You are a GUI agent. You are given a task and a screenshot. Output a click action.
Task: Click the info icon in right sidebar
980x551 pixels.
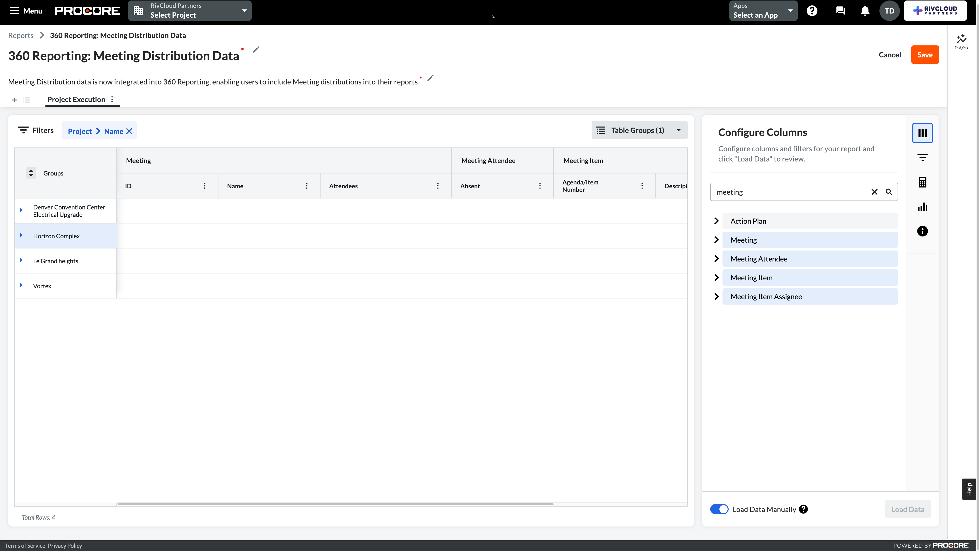(922, 231)
